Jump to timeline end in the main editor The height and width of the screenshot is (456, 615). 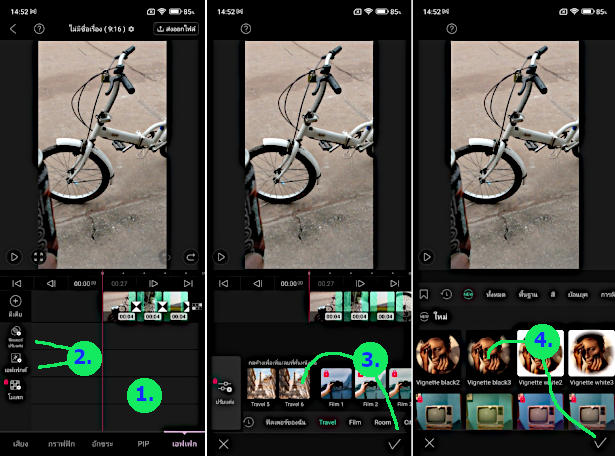tap(188, 283)
